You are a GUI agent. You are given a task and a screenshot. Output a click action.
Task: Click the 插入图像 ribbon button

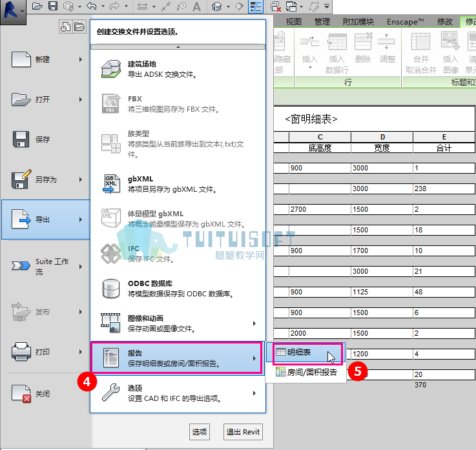[x=451, y=54]
